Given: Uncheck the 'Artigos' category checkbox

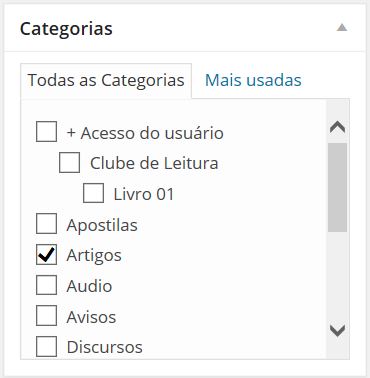Looking at the screenshot, I should point(46,255).
